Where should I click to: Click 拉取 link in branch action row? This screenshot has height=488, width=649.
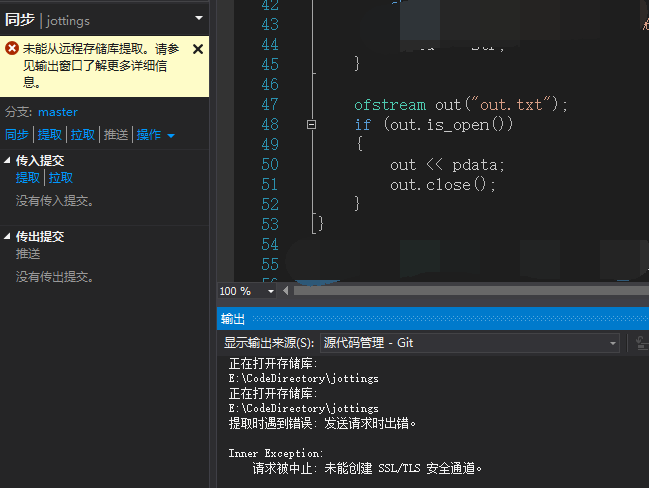(x=83, y=135)
